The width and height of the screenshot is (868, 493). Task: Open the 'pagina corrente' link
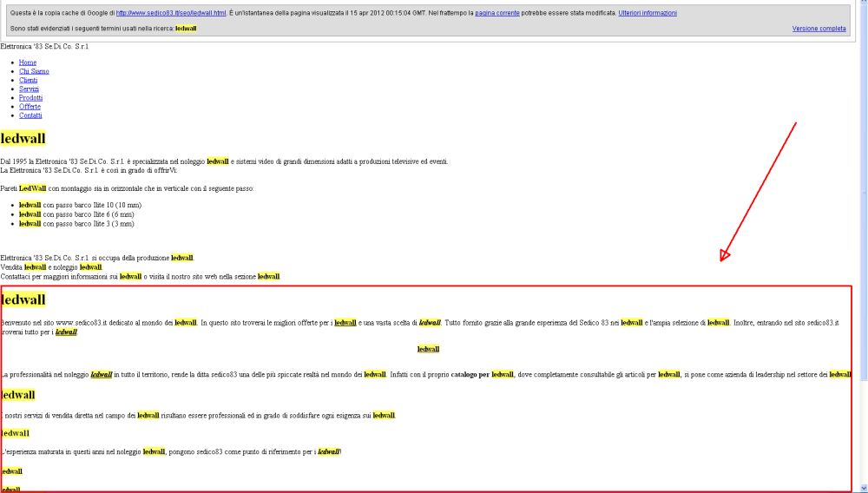497,13
